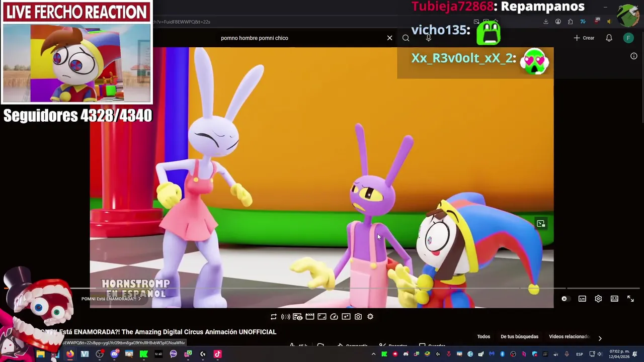Open the cinema clapperboard mode icon
Image resolution: width=644 pixels, height=362 pixels.
(x=310, y=317)
